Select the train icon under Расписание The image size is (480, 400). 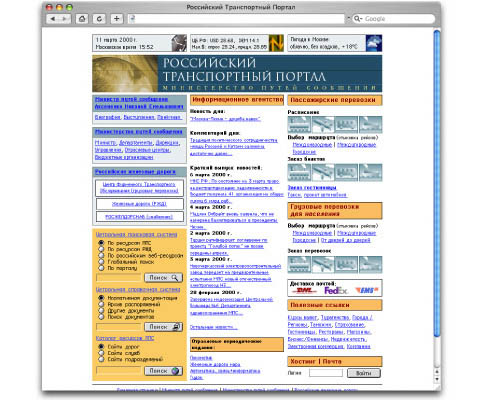pyautogui.click(x=299, y=124)
